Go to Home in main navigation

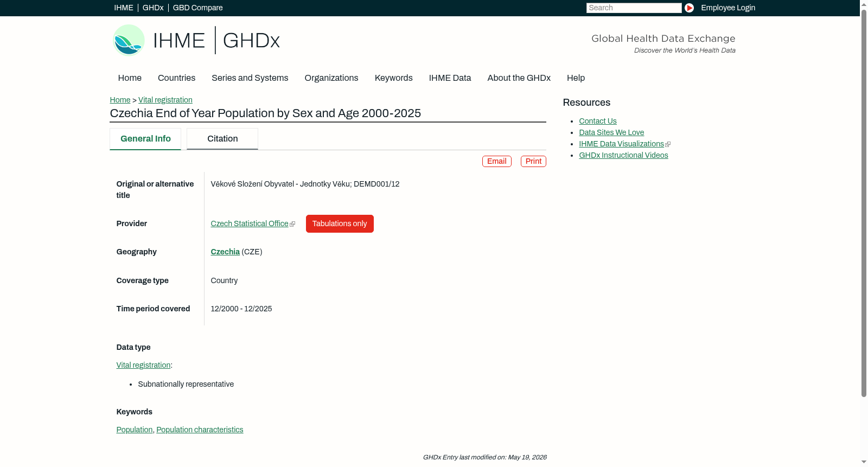click(130, 78)
